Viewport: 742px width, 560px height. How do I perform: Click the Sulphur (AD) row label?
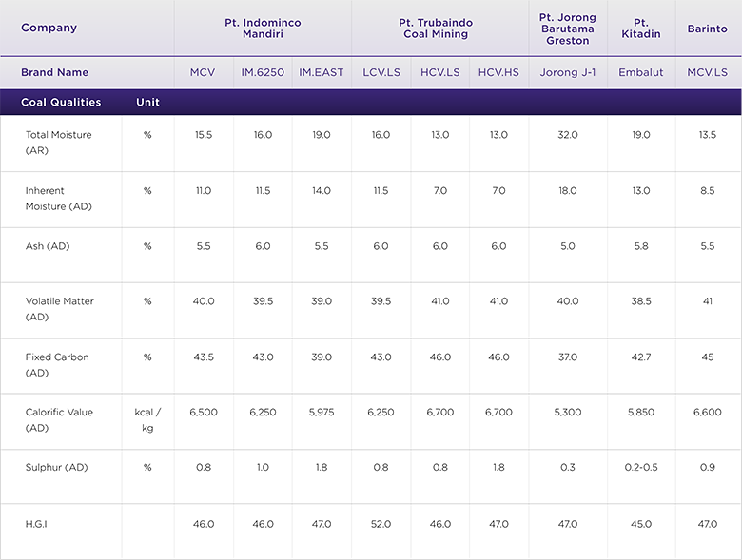tap(56, 467)
